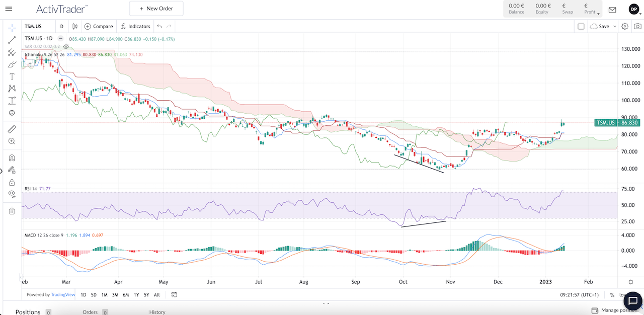Open the candlestick chart style selector
Screen dimensions: 644x315
(x=75, y=26)
